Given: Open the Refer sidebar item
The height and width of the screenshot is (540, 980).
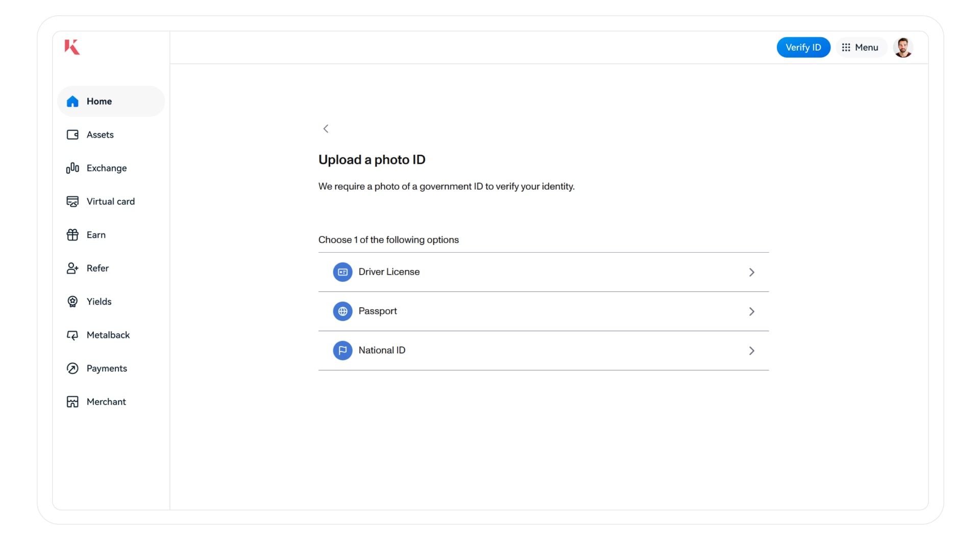Looking at the screenshot, I should click(111, 268).
